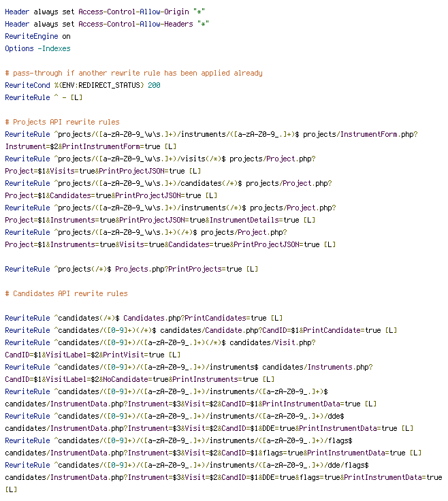The width and height of the screenshot is (448, 501).
Task: Click 'Candidate.php?CandID=$1' target text
Action: tap(252, 330)
